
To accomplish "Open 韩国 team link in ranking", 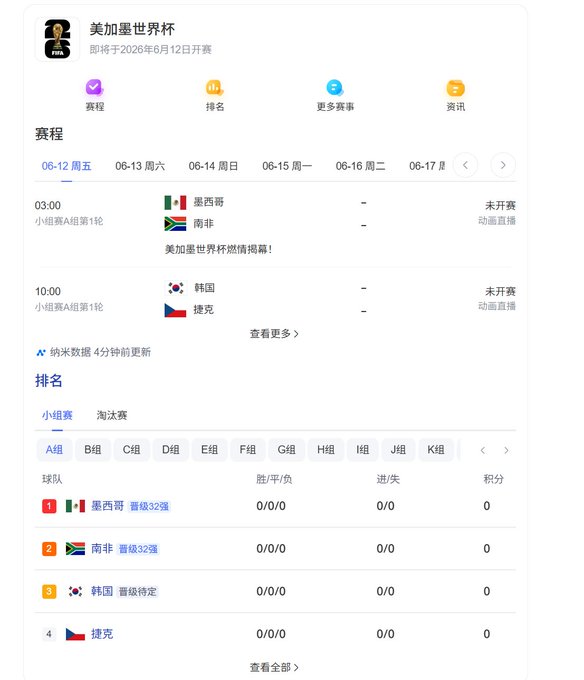I will click(102, 591).
